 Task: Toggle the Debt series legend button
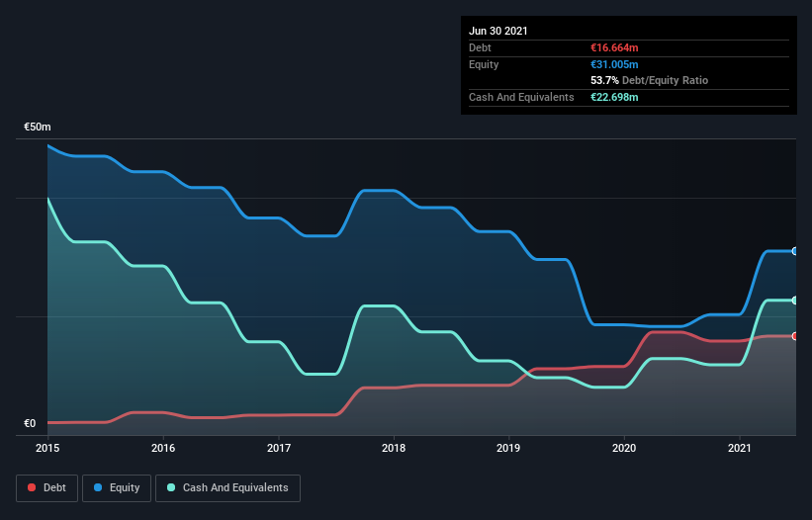click(47, 488)
